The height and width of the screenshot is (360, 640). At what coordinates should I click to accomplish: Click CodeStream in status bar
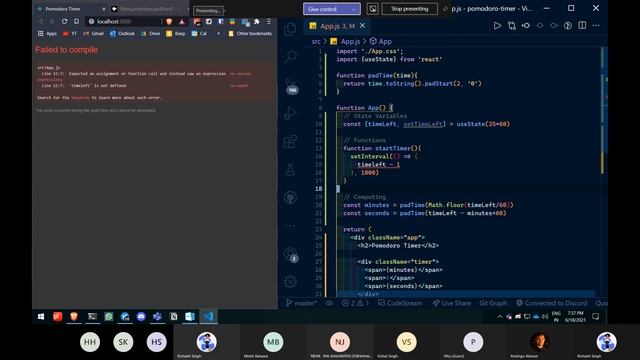[400, 303]
